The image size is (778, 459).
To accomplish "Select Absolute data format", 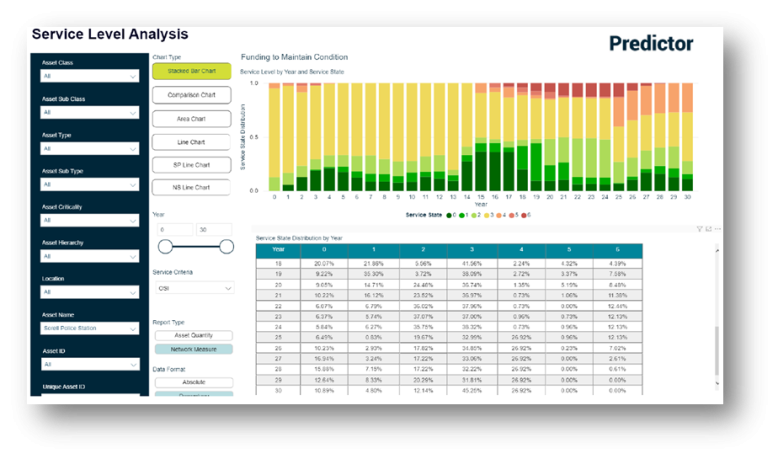I will 194,383.
